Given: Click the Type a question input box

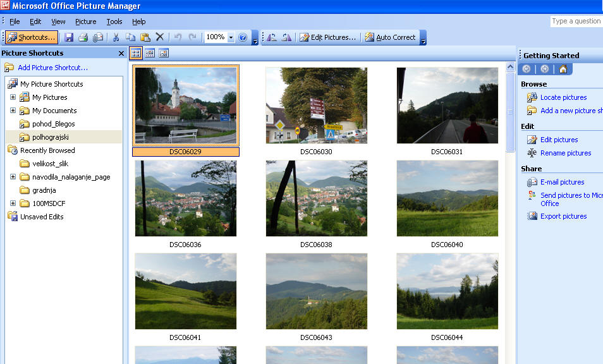Looking at the screenshot, I should (x=576, y=21).
